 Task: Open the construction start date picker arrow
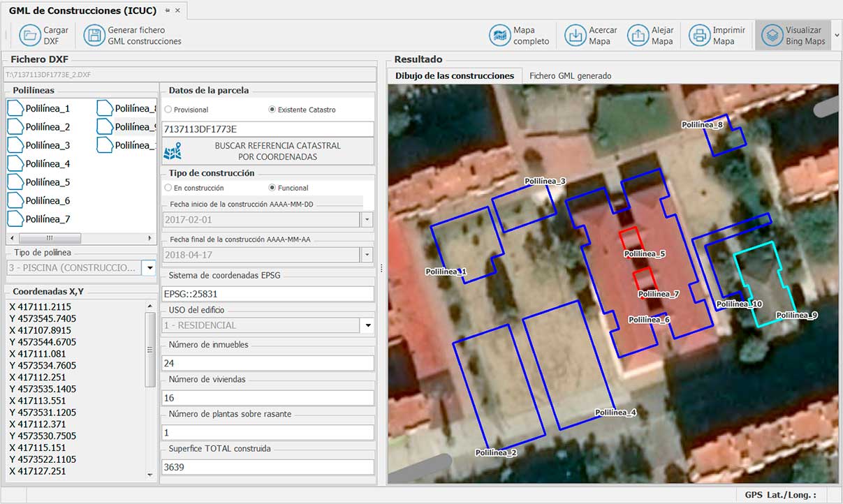click(x=367, y=219)
